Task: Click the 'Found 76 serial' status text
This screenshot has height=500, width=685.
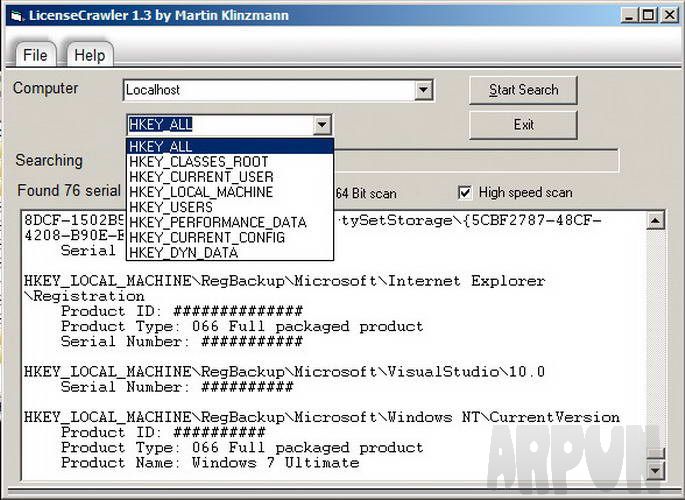Action: (x=69, y=191)
